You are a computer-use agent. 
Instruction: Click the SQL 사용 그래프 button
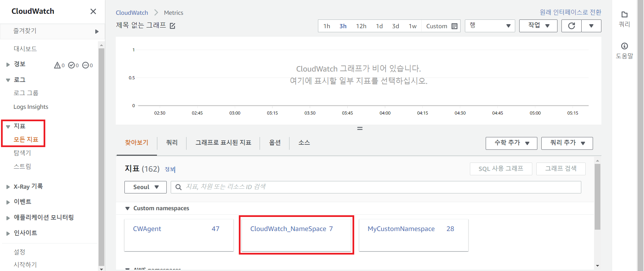[501, 169]
